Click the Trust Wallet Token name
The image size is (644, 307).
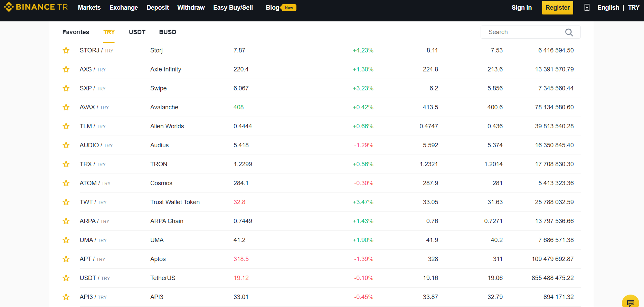[175, 202]
